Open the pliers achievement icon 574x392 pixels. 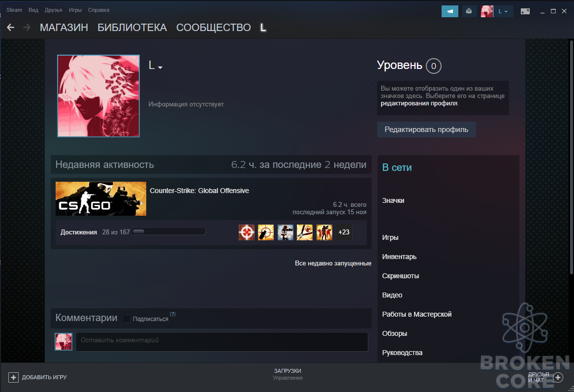[x=305, y=232]
